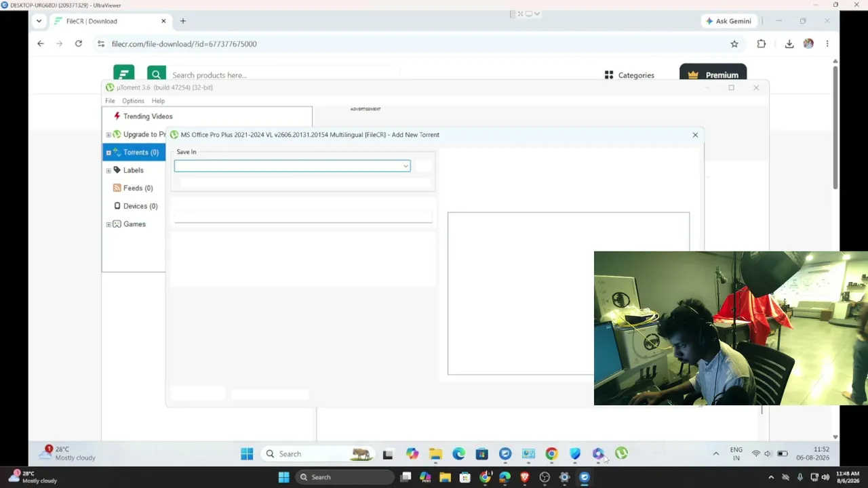Show hidden icons beside the 11:48 AM clock
Image resolution: width=868 pixels, height=488 pixels.
(771, 477)
